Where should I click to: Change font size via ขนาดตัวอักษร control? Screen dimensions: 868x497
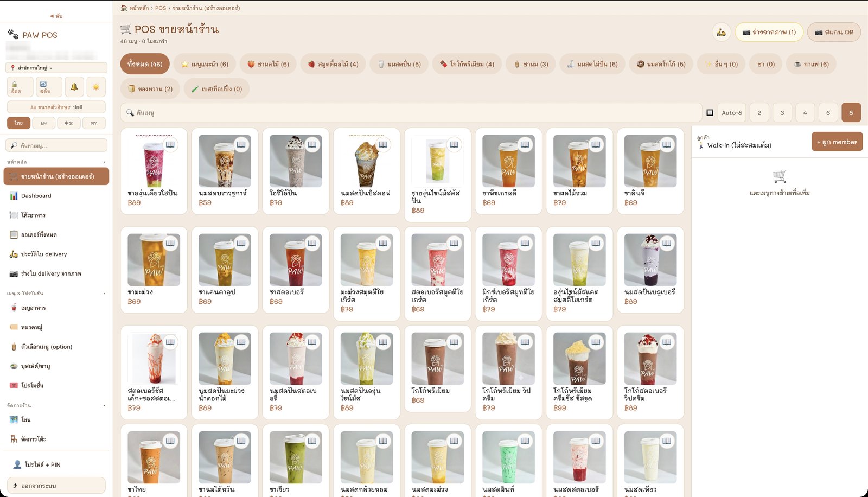56,107
